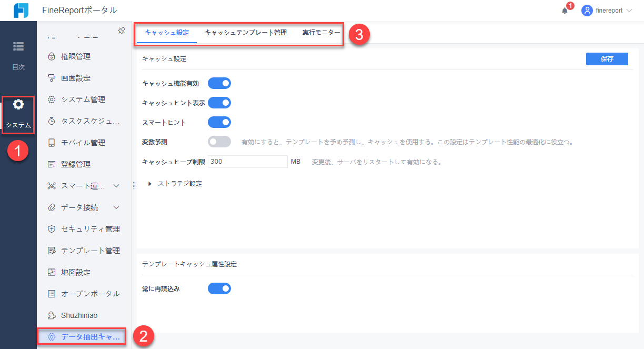The width and height of the screenshot is (644, 349).
Task: Click the sidebar resize handle
Action: coord(134,185)
